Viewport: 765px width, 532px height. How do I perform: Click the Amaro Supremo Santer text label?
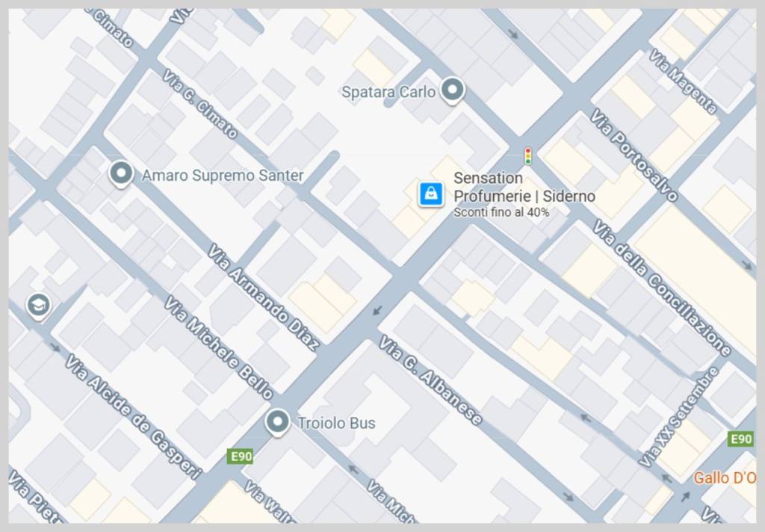coord(223,176)
